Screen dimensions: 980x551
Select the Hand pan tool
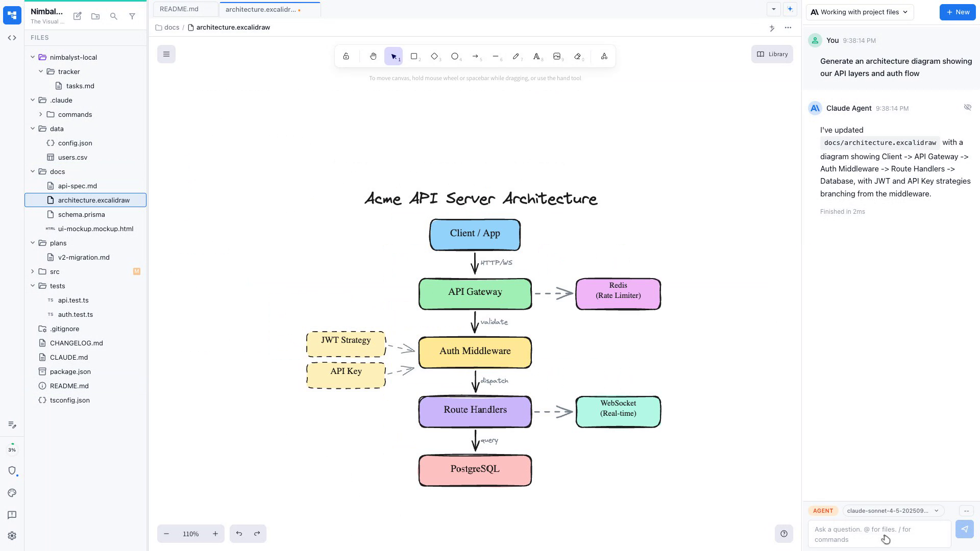click(x=373, y=56)
